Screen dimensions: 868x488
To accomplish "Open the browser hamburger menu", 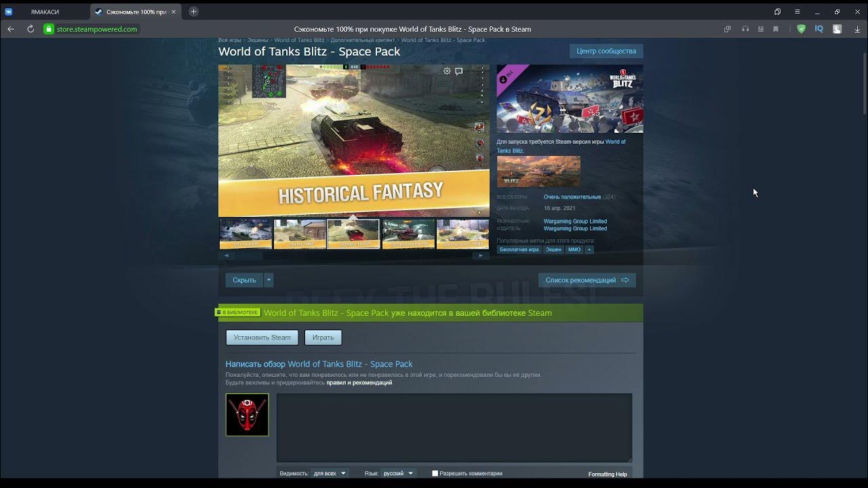I will tap(797, 12).
